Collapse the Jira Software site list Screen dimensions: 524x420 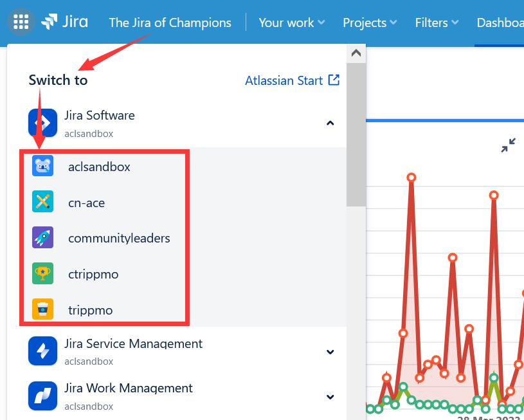pos(330,122)
